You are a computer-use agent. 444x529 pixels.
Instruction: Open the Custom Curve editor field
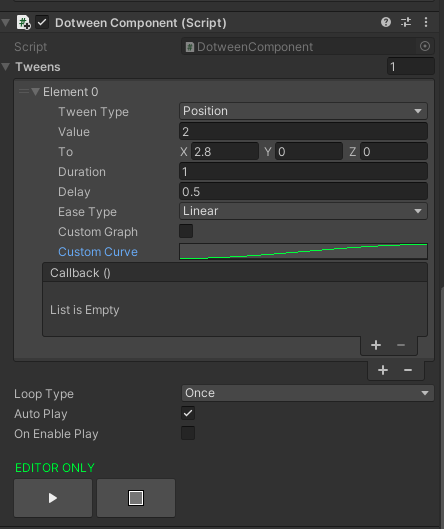pyautogui.click(x=303, y=251)
